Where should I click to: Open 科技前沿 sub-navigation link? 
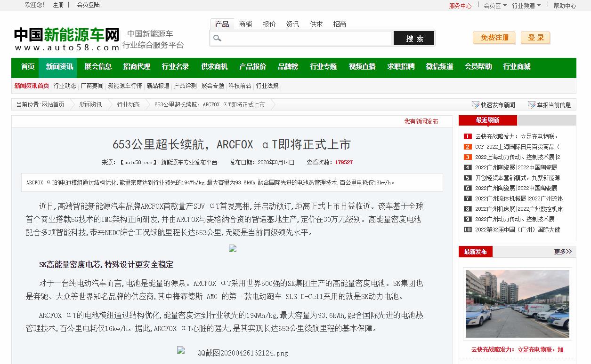click(x=240, y=86)
